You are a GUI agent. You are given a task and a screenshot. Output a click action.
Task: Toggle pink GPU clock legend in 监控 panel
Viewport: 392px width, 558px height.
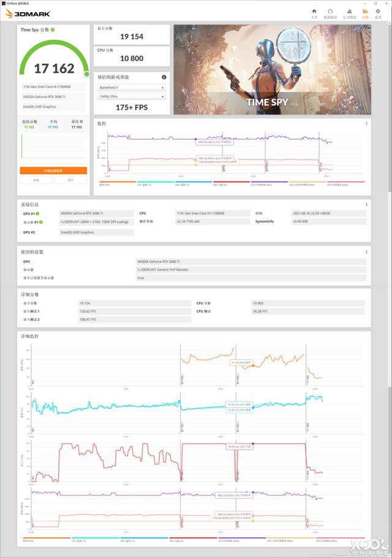pos(346,183)
